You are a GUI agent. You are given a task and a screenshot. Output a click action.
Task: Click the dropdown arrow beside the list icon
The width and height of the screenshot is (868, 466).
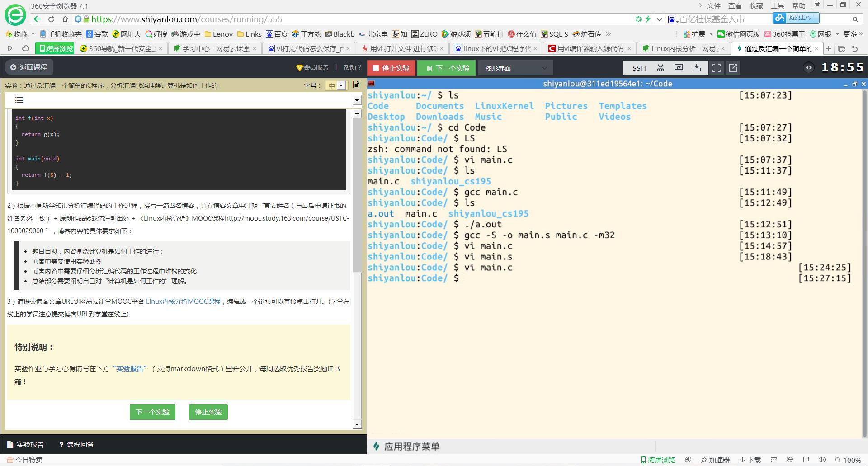point(357,100)
